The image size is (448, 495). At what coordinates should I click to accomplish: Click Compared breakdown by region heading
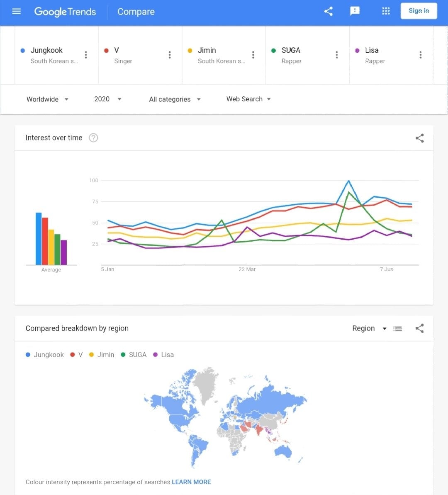click(x=77, y=328)
